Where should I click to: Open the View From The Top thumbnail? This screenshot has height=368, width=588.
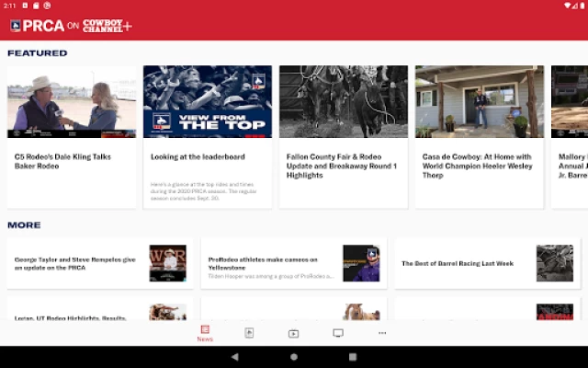coord(208,101)
